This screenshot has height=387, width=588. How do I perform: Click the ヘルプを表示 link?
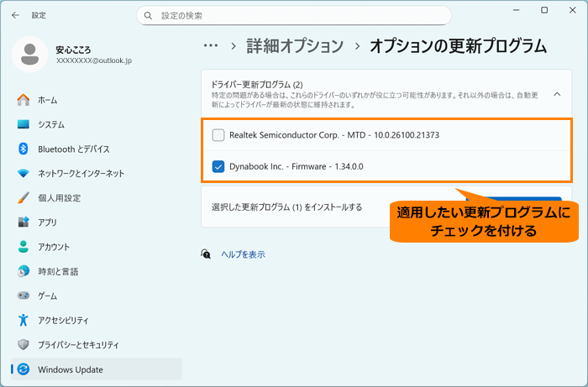(243, 254)
